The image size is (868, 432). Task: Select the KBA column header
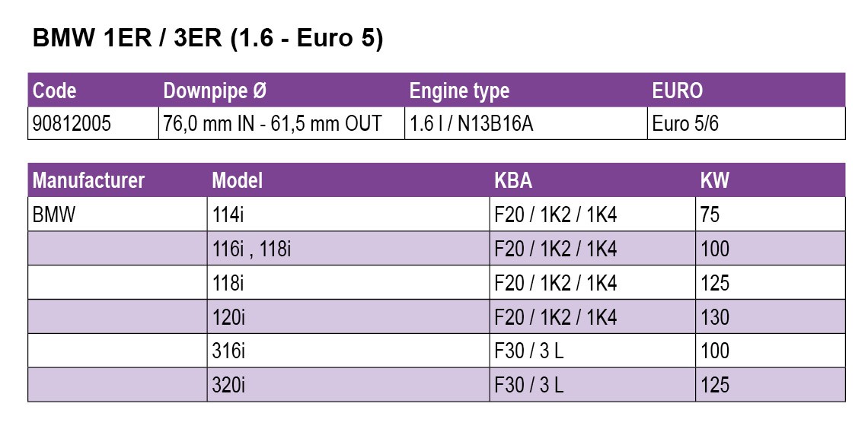[513, 180]
